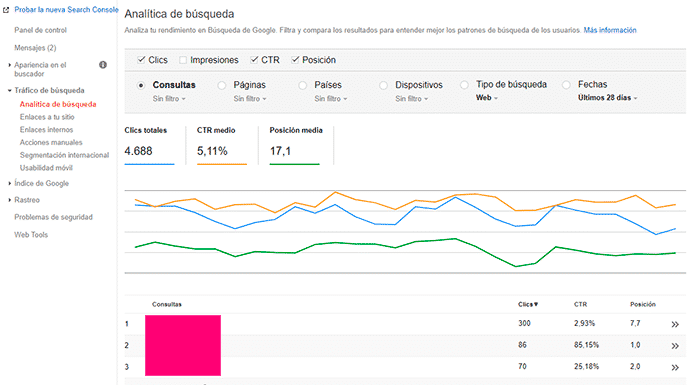Click the Analítica de búsqueda page heading
Image resolution: width=700 pixels, height=385 pixels.
[179, 14]
